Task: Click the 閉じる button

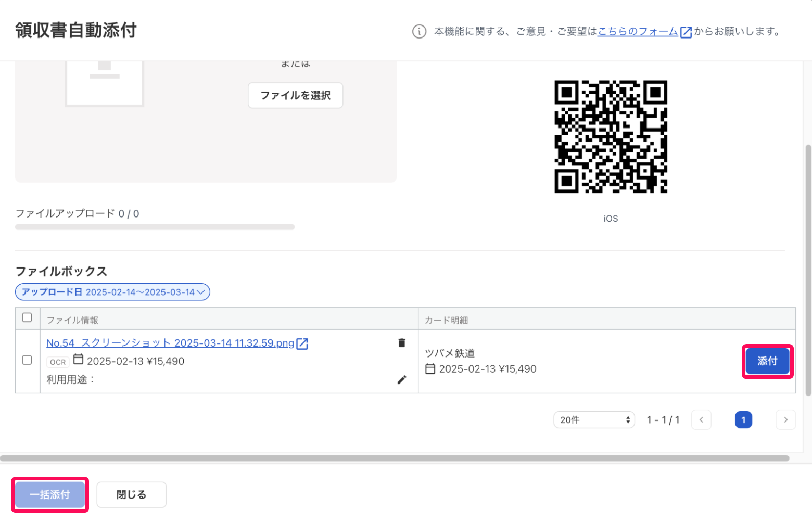Action: [x=131, y=495]
